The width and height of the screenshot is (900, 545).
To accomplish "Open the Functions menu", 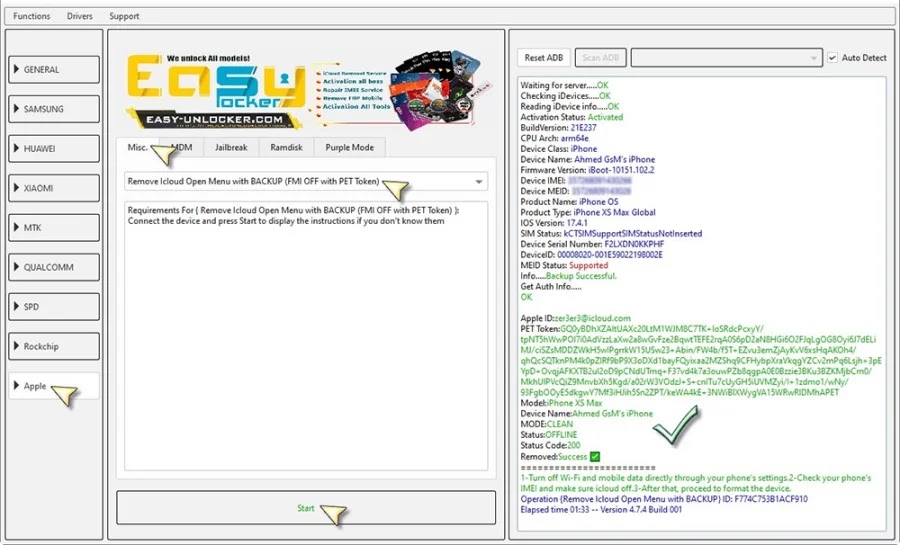I will (x=32, y=16).
